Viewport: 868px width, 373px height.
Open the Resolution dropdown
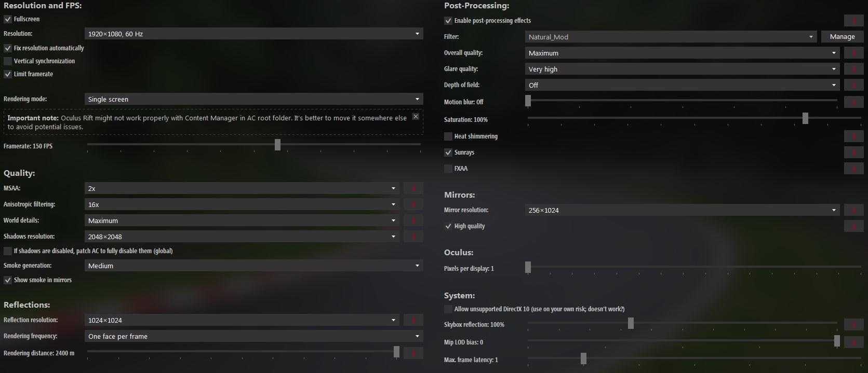pos(253,34)
